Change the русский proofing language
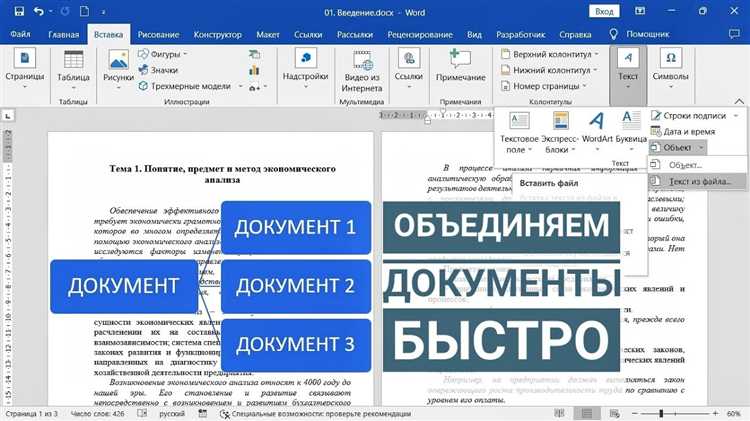The image size is (750, 421). (x=172, y=414)
